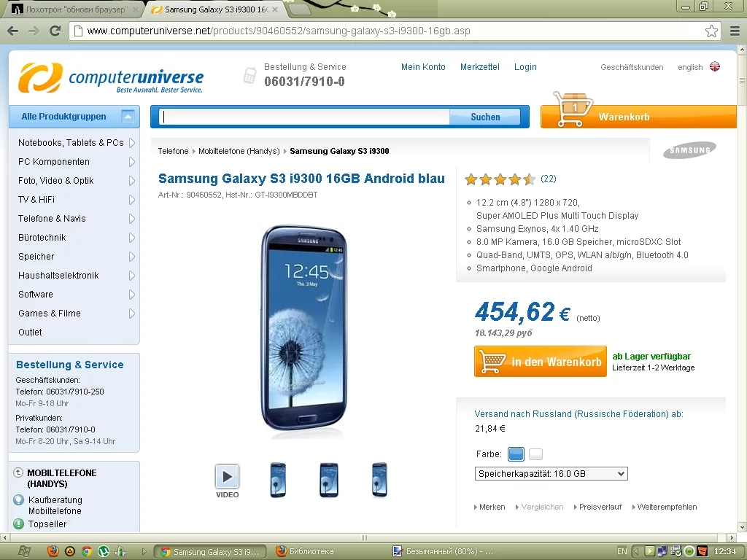The width and height of the screenshot is (747, 560).
Task: Click the Merken link
Action: coord(492,507)
